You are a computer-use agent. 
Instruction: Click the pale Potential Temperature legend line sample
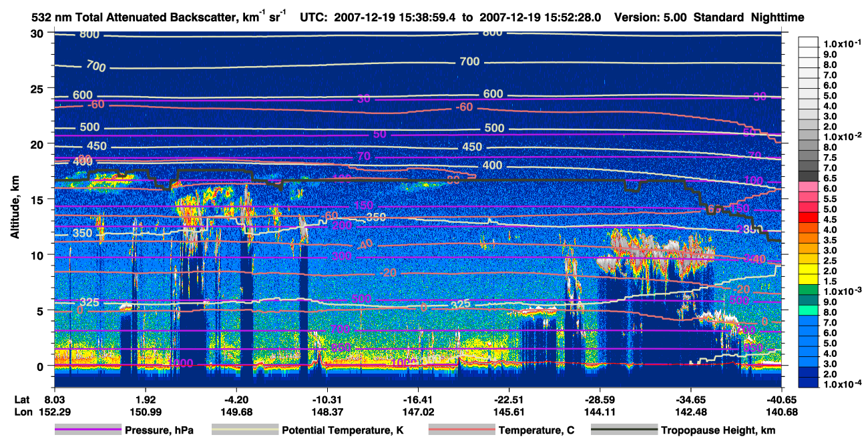click(x=244, y=430)
